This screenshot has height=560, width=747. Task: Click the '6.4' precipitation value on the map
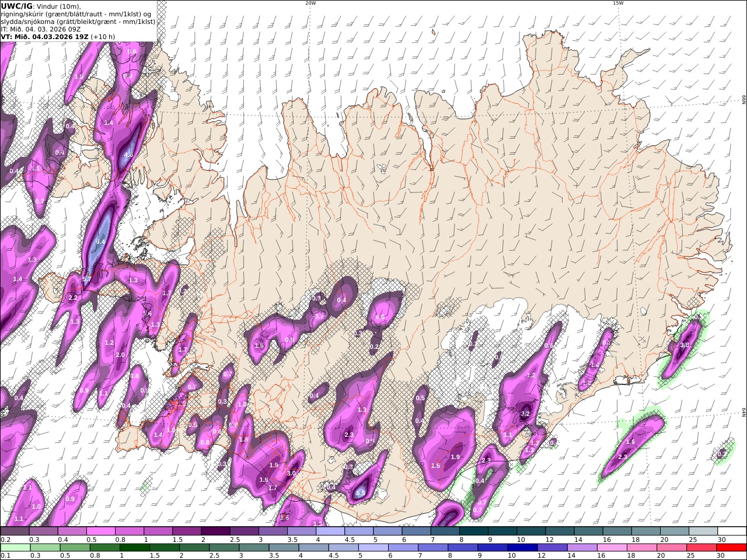pos(100,242)
